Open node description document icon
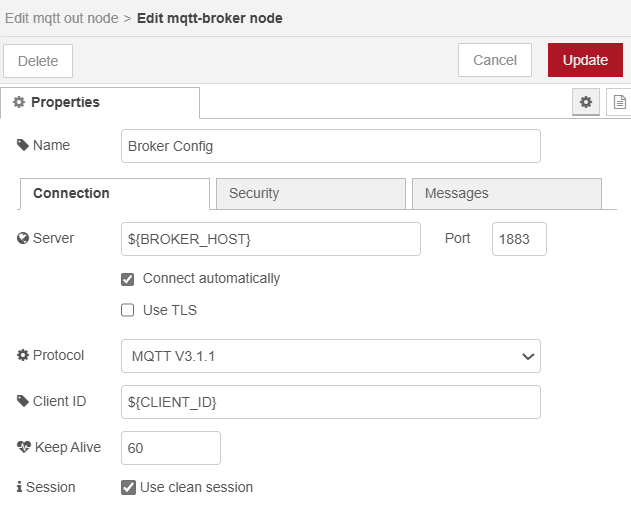 (619, 102)
